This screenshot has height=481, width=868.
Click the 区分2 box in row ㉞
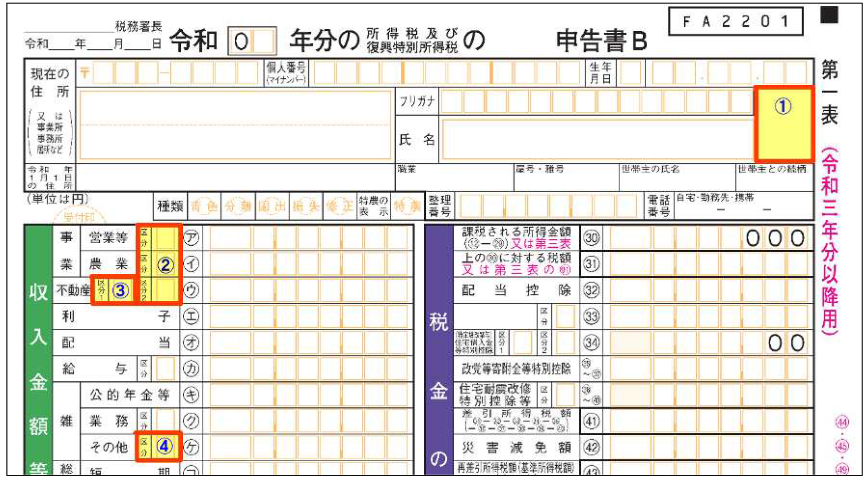tap(565, 342)
